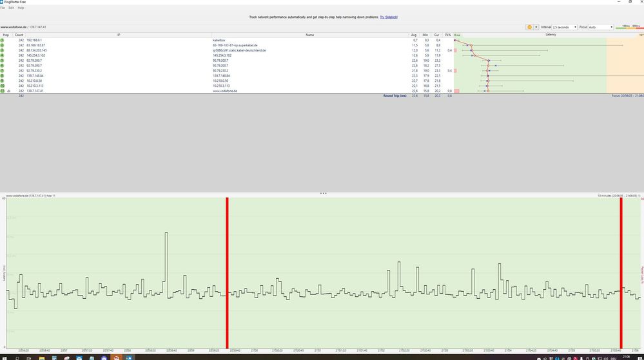Viewport: 644px width, 360px height.
Task: Click the PL% column header
Action: [x=447, y=35]
